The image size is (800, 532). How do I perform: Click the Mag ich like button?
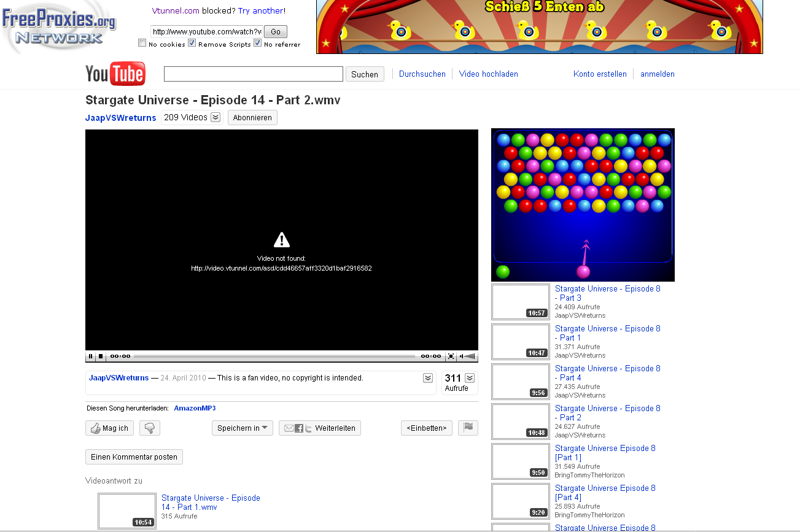(109, 428)
